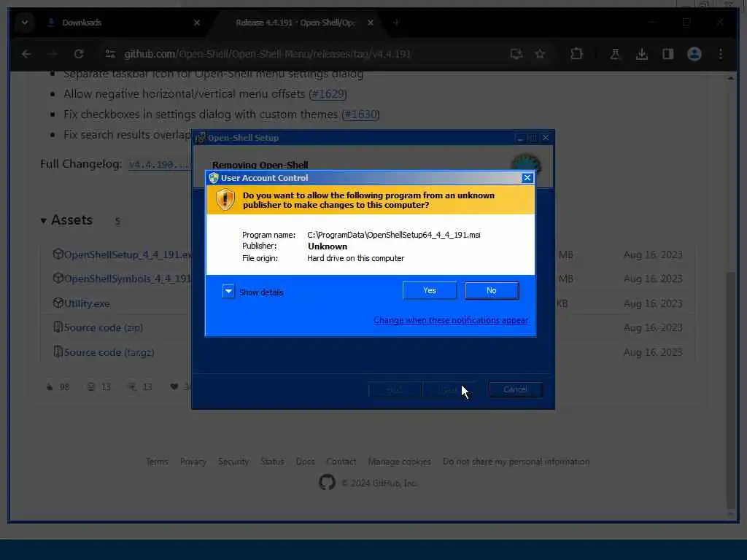Open Privacy footer link

193,462
